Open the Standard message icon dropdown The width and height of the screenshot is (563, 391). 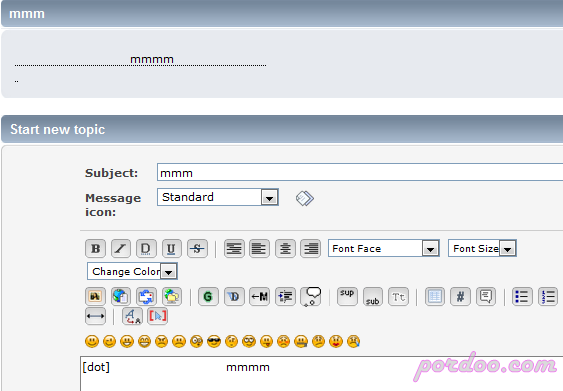coord(218,197)
